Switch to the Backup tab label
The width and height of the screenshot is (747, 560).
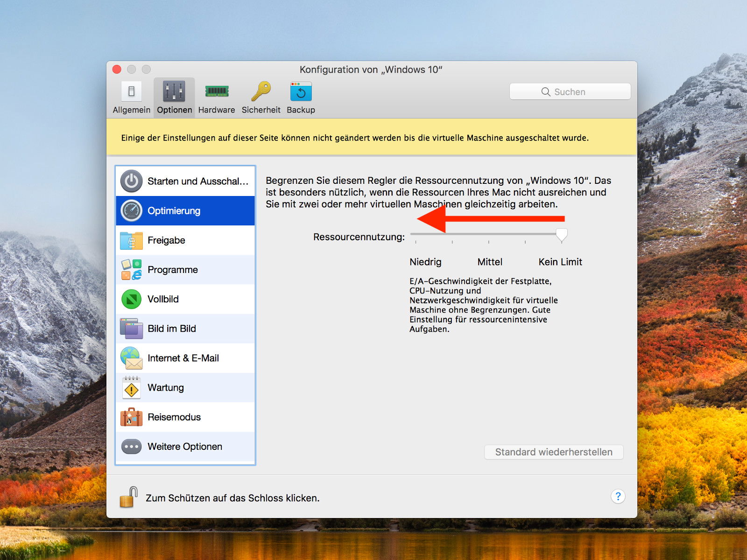coord(301,110)
